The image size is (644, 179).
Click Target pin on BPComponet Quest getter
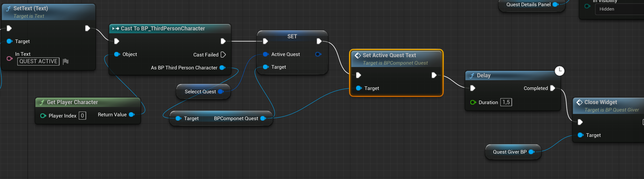pyautogui.click(x=179, y=118)
